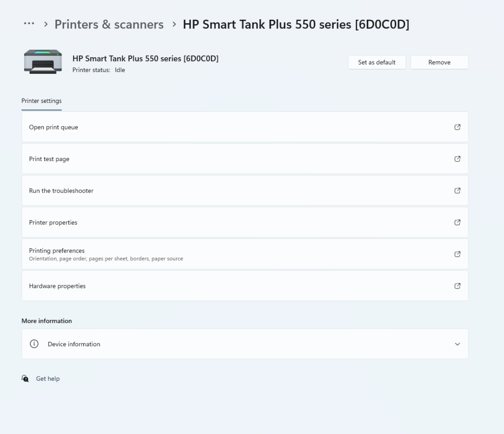Viewport: 504px width, 434px height.
Task: Click external-link icon for Printing preferences
Action: point(457,254)
